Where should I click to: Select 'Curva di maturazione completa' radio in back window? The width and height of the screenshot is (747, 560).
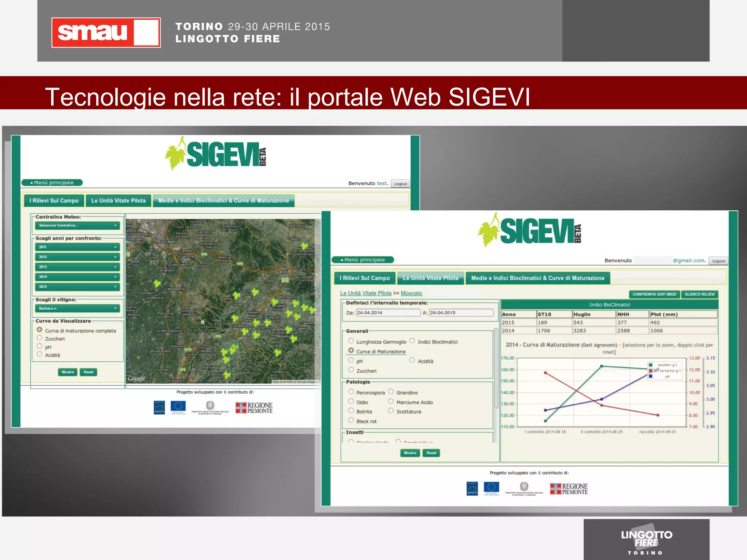(x=39, y=330)
